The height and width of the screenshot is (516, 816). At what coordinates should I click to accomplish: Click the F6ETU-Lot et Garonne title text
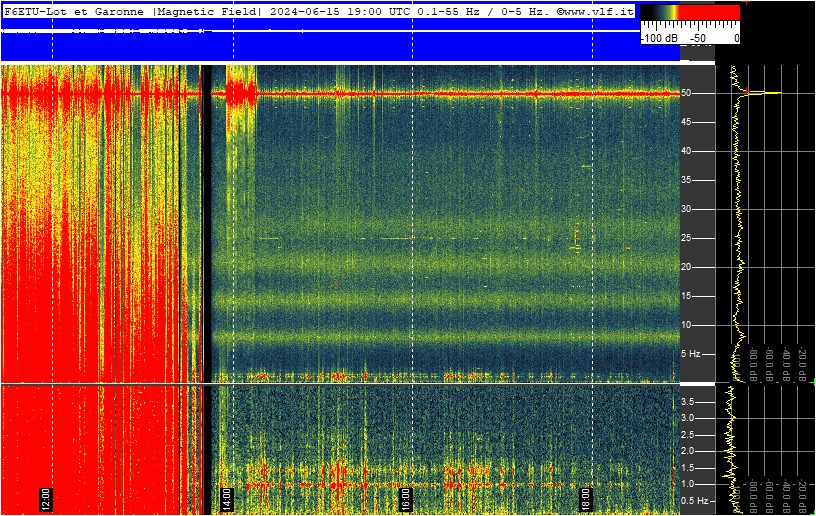[x=74, y=11]
